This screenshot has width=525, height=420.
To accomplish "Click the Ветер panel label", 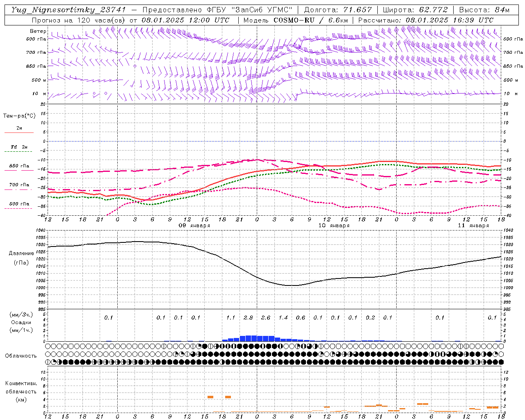I will (38, 31).
